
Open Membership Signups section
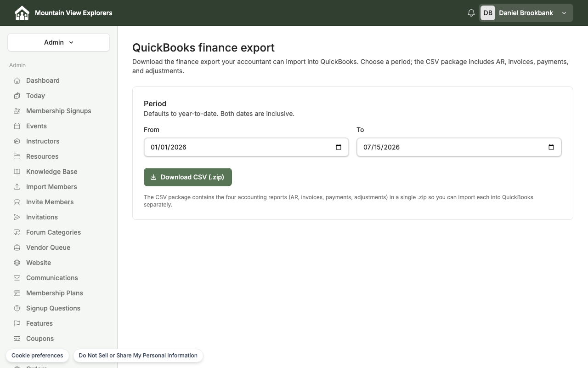(58, 111)
